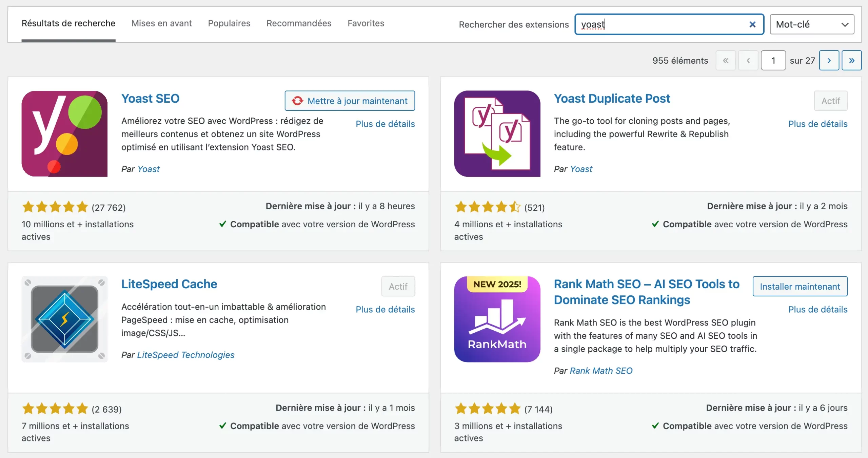Click Installer maintenant for Rank Math SEO
Screen dimensions: 868x458
click(800, 286)
